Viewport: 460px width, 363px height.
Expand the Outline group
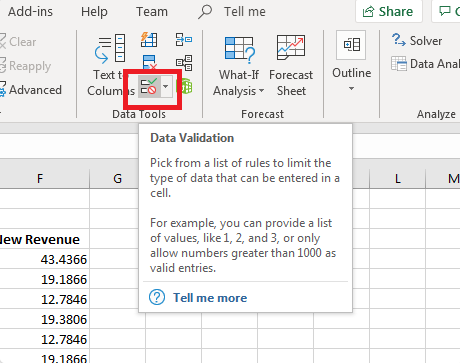351,62
